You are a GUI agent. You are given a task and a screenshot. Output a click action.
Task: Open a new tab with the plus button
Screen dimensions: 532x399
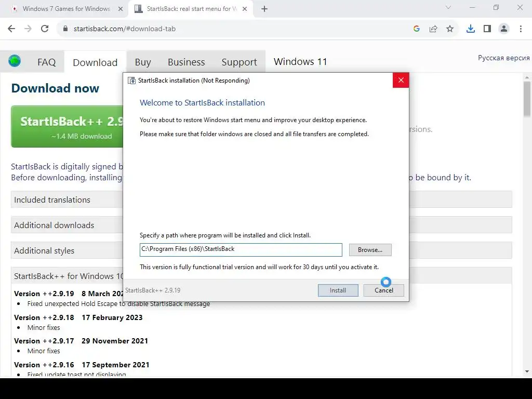click(264, 9)
